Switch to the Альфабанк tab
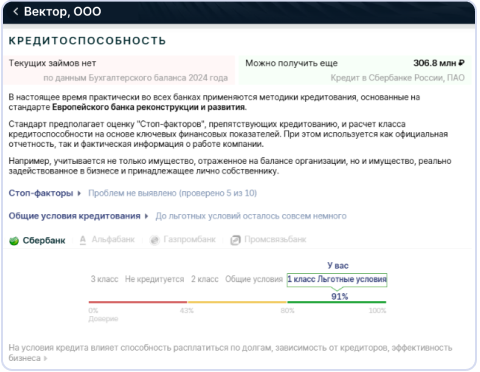The height and width of the screenshot is (372, 480). [x=113, y=240]
